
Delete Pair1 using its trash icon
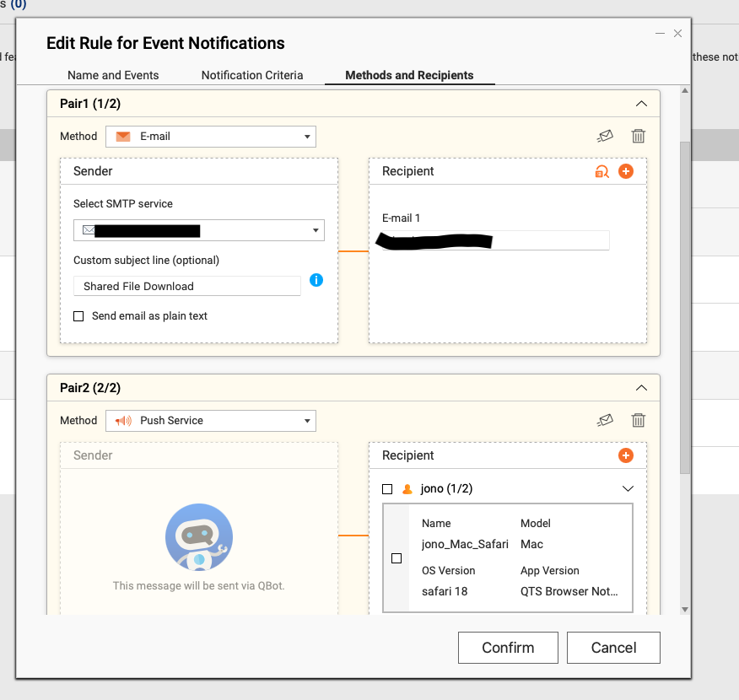639,136
